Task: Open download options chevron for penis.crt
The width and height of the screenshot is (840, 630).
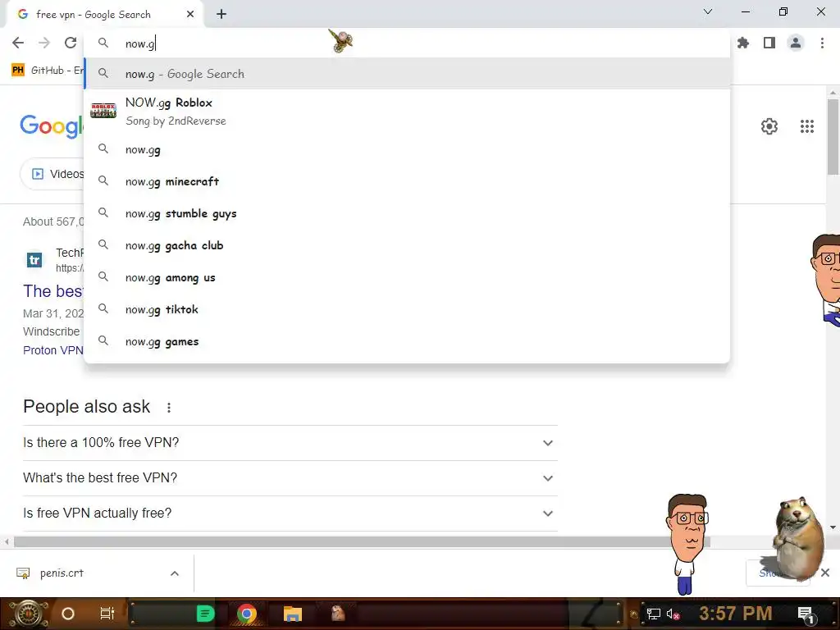Action: pyautogui.click(x=175, y=573)
